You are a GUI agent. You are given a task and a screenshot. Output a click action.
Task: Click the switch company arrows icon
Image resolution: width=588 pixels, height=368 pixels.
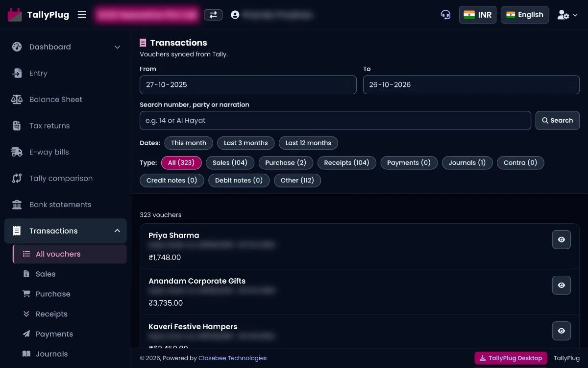(213, 15)
